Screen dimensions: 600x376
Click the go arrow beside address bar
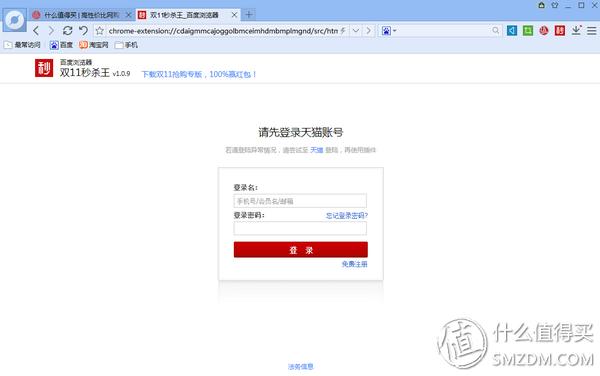click(x=368, y=31)
